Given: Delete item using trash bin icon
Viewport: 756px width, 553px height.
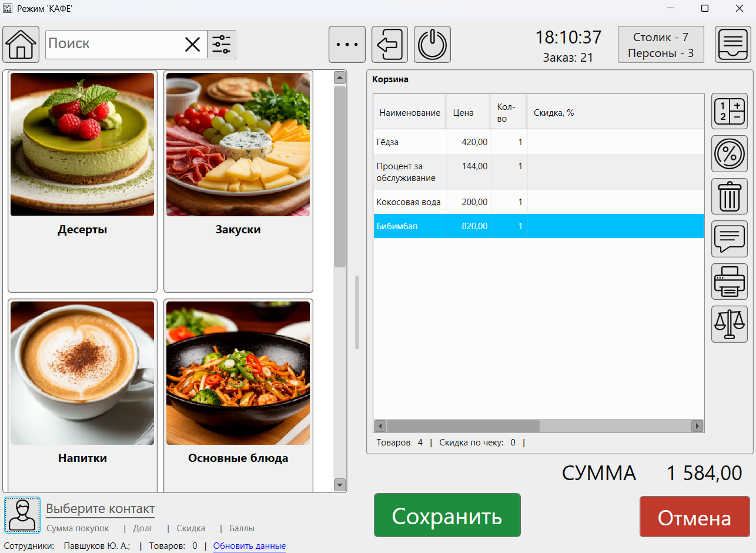Looking at the screenshot, I should click(x=730, y=196).
